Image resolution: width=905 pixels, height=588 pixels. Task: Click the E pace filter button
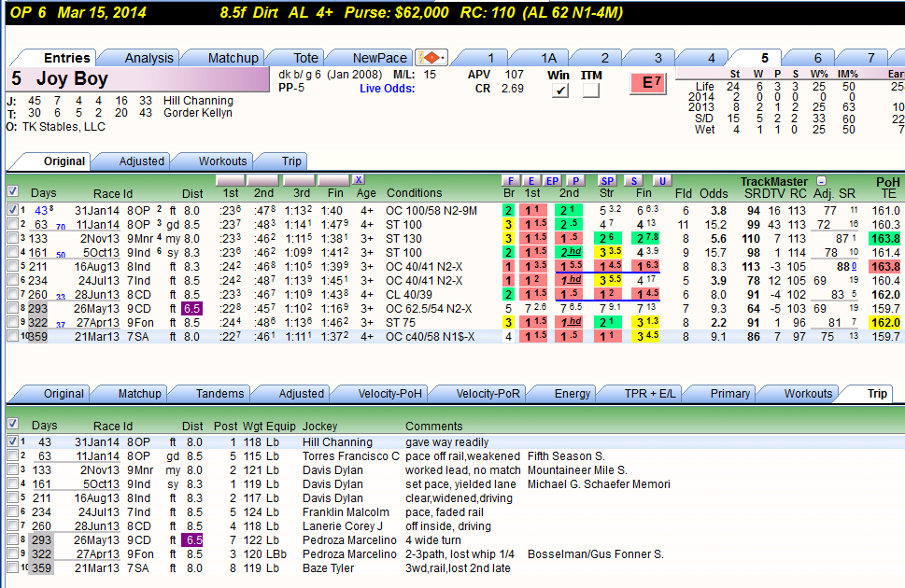pyautogui.click(x=531, y=181)
